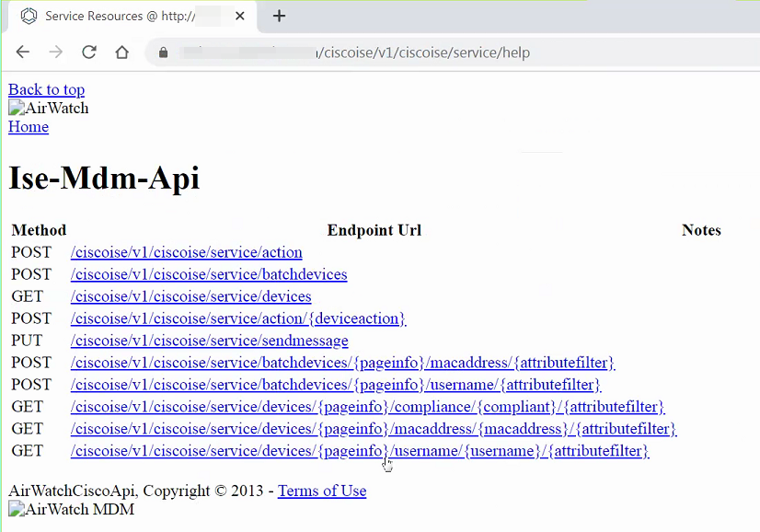Click the browser back arrow button

click(x=23, y=52)
